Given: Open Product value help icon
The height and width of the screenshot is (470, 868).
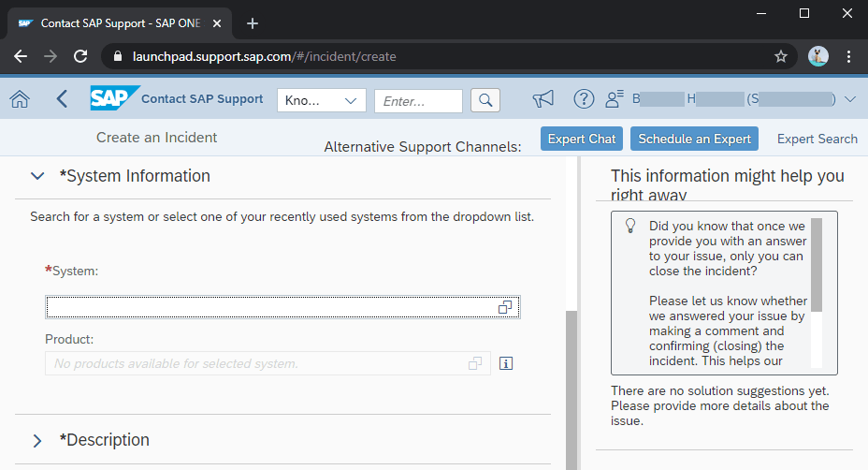Looking at the screenshot, I should tap(475, 363).
